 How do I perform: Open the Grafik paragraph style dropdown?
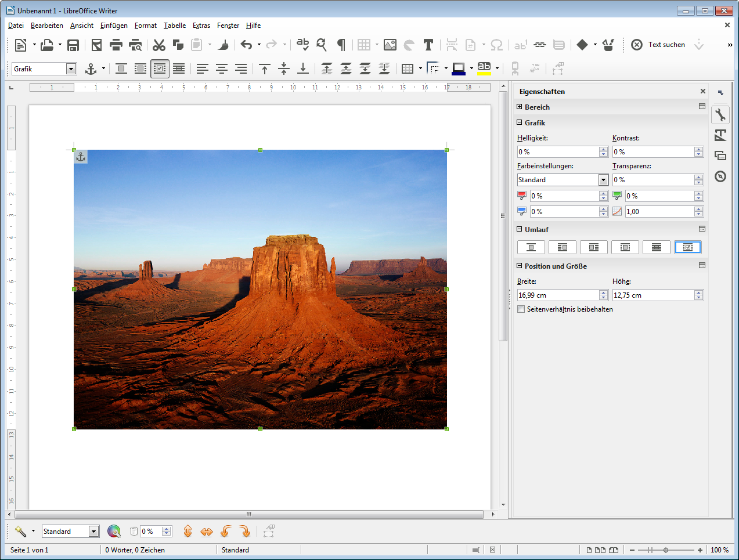point(71,69)
